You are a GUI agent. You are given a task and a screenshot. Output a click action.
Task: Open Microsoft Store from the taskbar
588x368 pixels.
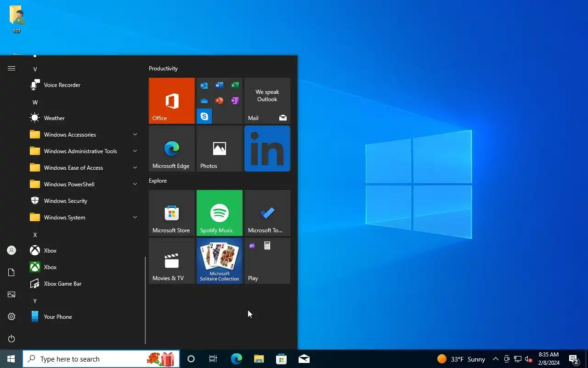pyautogui.click(x=281, y=359)
